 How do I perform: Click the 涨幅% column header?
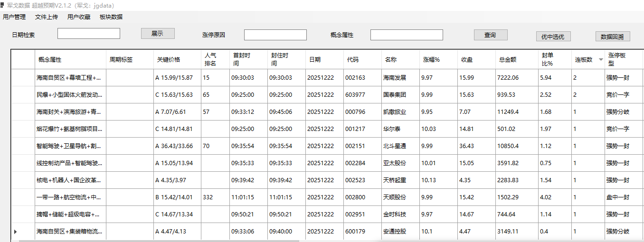(438, 59)
